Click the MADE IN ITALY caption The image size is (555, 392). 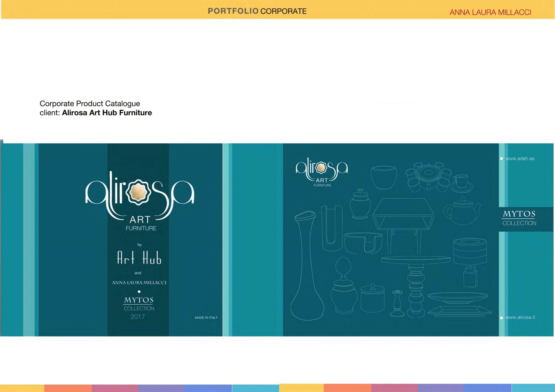pos(206,317)
